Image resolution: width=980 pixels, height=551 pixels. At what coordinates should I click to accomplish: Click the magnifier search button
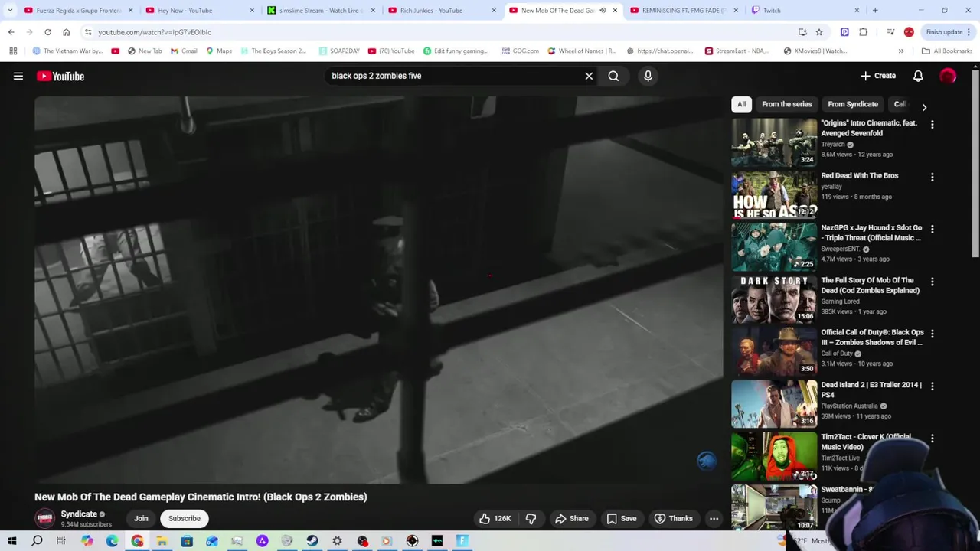[613, 76]
